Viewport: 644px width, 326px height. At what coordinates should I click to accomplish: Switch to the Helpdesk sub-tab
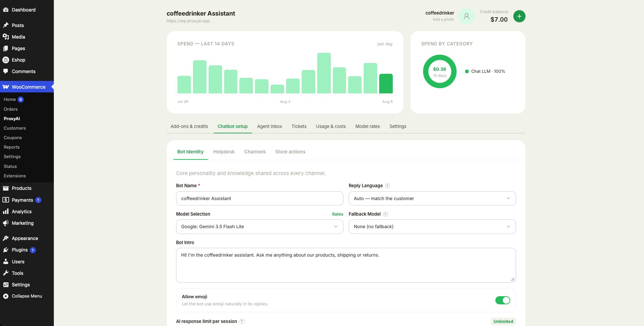click(224, 152)
